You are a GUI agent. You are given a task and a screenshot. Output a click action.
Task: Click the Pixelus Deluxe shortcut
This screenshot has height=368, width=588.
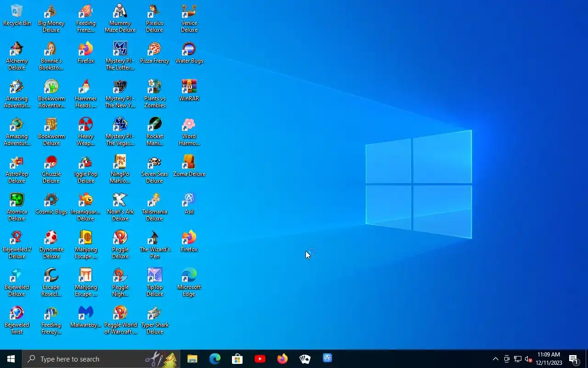(155, 18)
